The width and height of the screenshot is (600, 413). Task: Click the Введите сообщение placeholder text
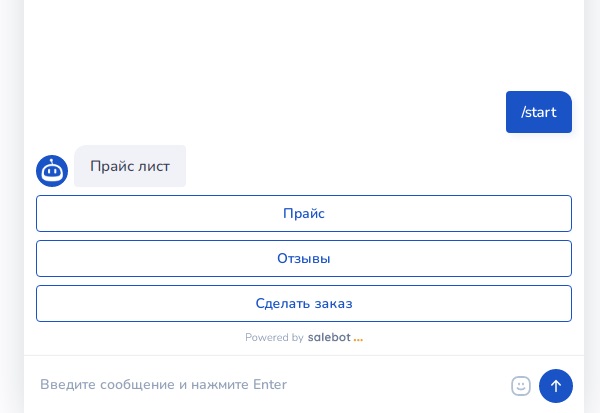163,385
